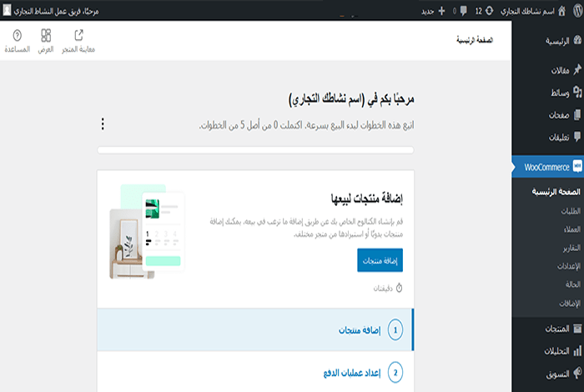This screenshot has width=584, height=392.
Task: Open الطلبات orders submenu item
Action: (x=571, y=211)
